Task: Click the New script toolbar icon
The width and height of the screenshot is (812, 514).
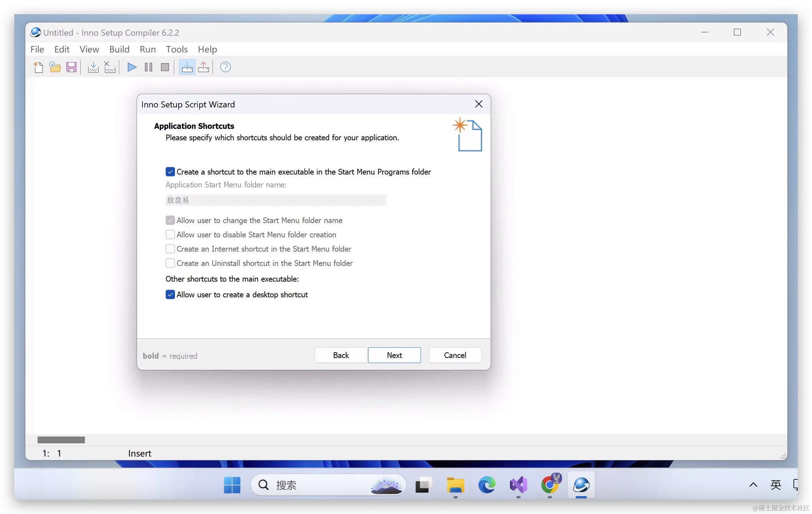Action: pos(38,67)
